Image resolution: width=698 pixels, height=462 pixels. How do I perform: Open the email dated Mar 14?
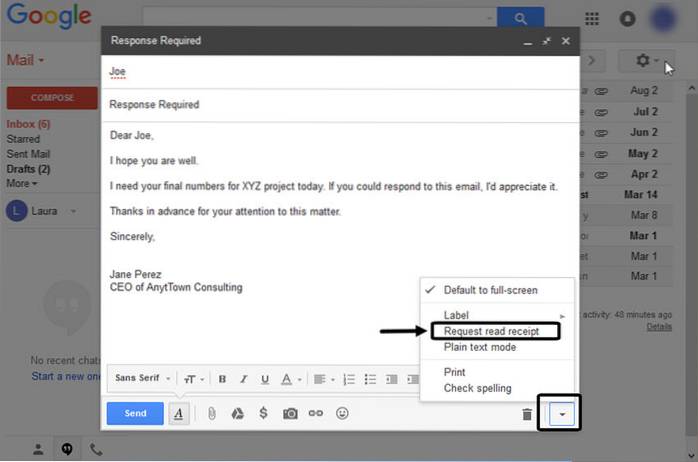(x=627, y=195)
